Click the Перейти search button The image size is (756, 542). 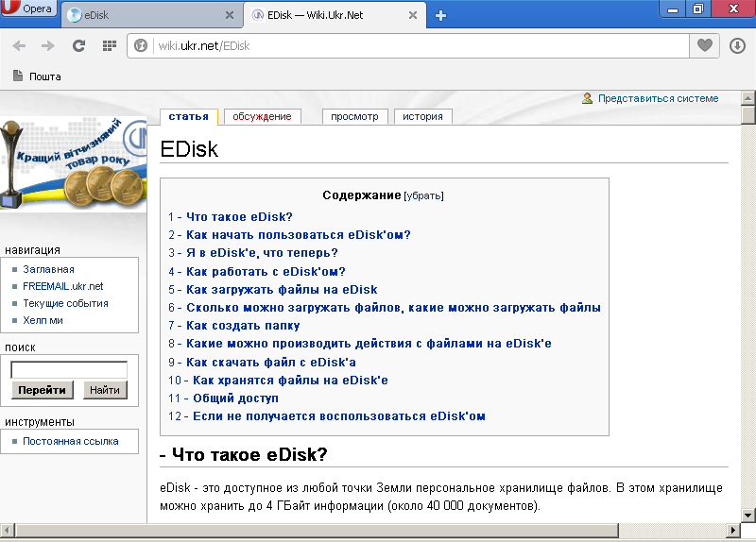42,390
